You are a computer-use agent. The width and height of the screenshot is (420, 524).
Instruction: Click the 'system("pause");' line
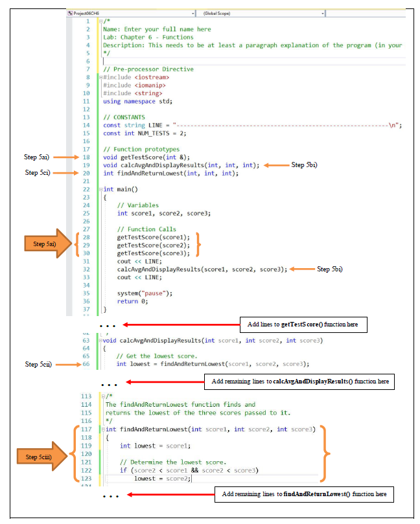(145, 293)
